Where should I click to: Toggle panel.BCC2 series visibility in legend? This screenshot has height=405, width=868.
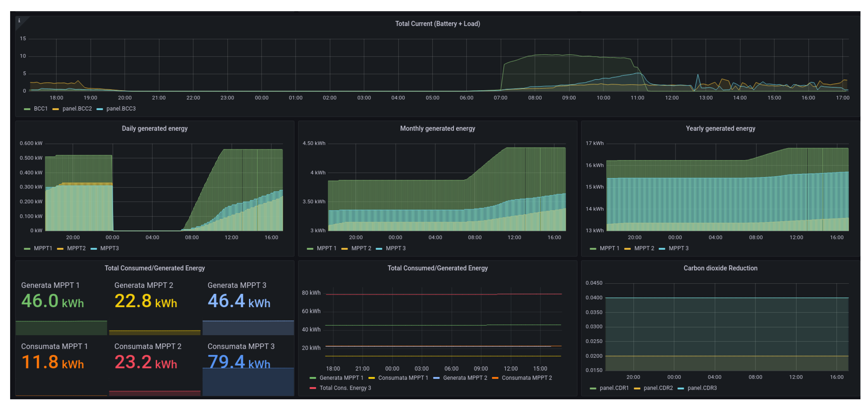pos(77,109)
